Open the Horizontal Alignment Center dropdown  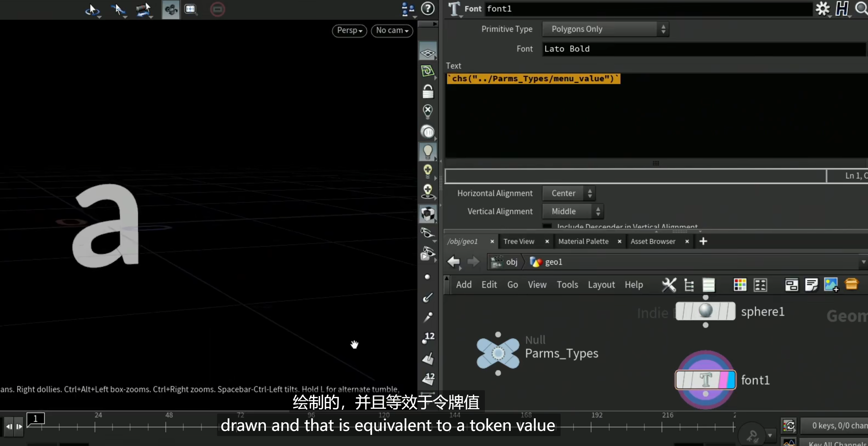(x=569, y=193)
